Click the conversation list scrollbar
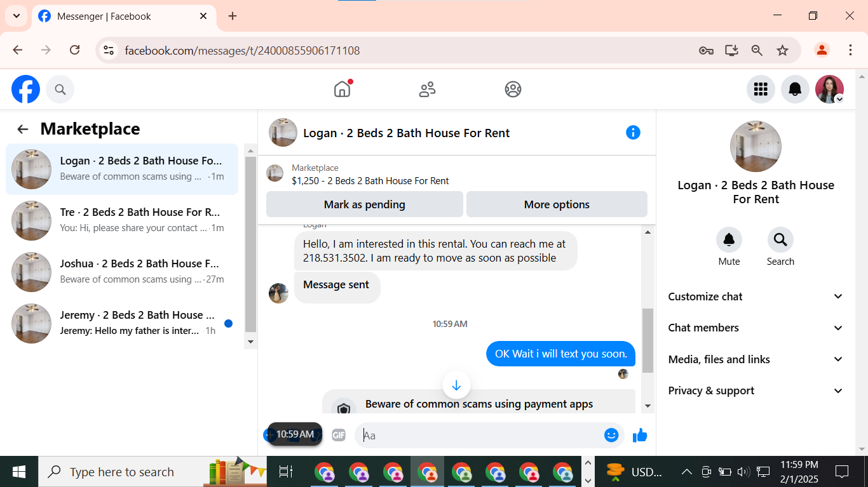Image resolution: width=868 pixels, height=487 pixels. (x=250, y=245)
